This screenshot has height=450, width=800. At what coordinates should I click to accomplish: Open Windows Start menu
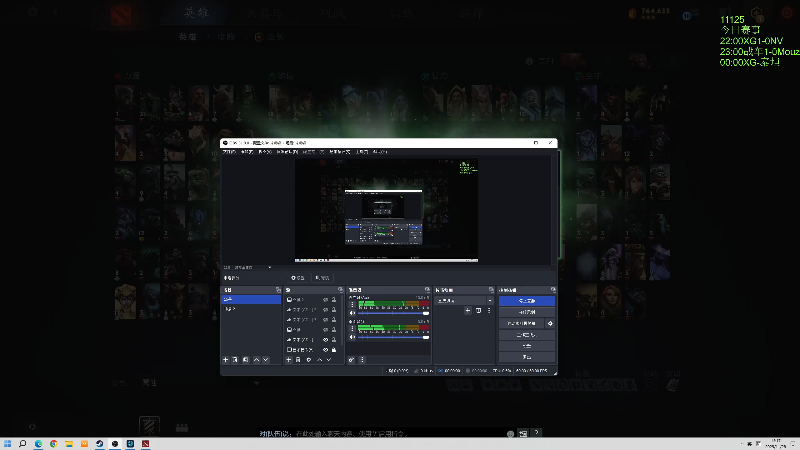[x=8, y=444]
